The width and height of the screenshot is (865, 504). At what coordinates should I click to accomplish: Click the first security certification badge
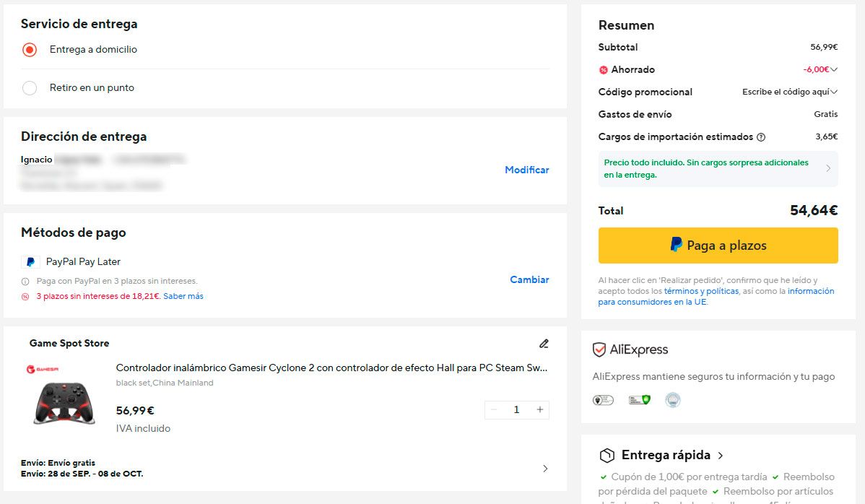point(603,400)
